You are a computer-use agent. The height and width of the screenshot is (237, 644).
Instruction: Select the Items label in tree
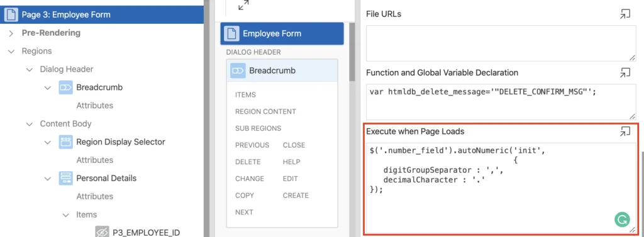[86, 214]
